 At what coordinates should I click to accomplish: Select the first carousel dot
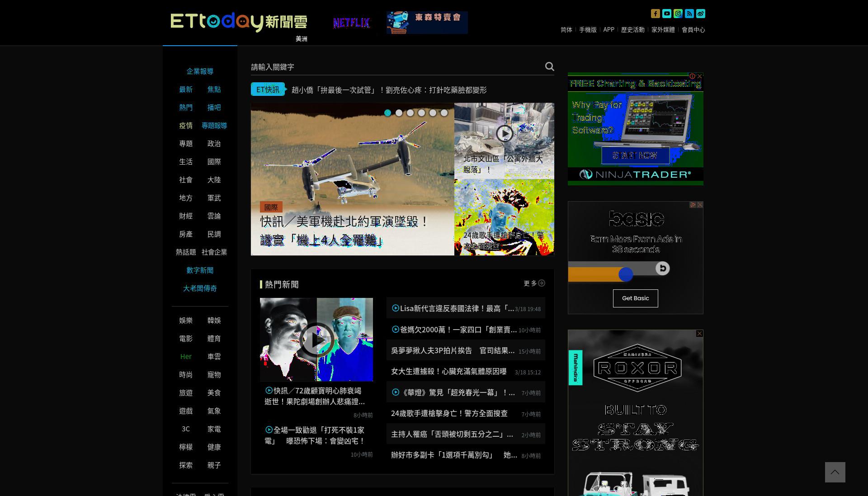[x=387, y=113]
